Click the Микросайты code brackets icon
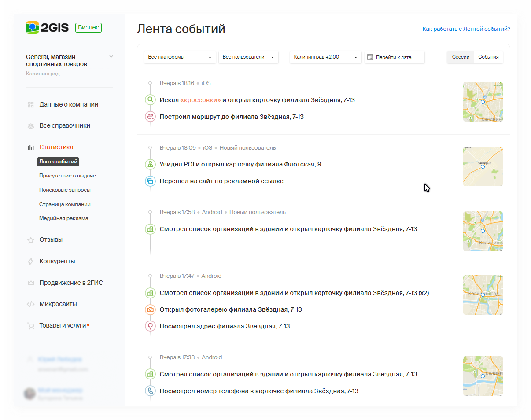This screenshot has width=531, height=420. [x=31, y=304]
